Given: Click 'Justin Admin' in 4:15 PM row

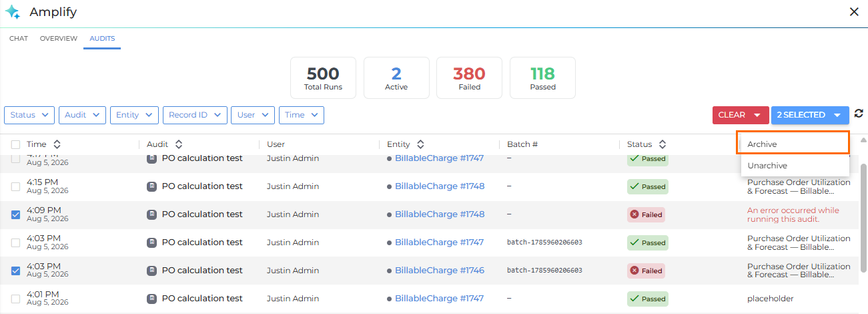Looking at the screenshot, I should tap(293, 186).
